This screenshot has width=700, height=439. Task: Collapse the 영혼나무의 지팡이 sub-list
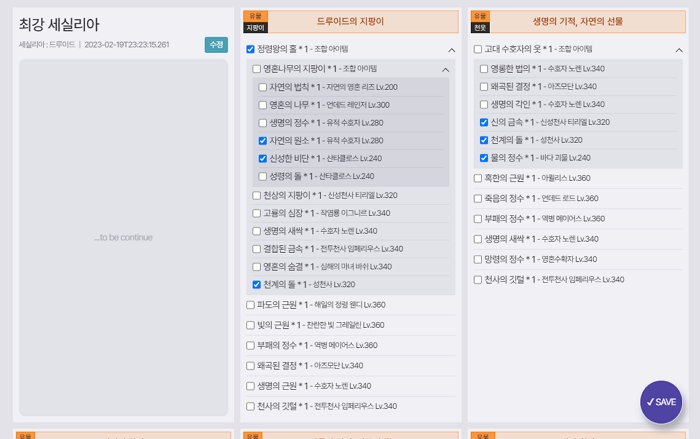(x=445, y=69)
